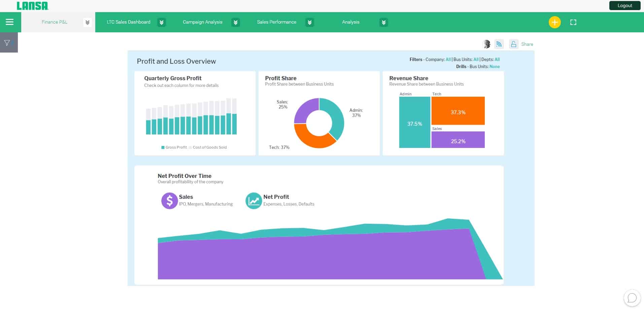Screen dimensions: 644x309
Task: Open the filter panel icon on the left
Action: (x=7, y=42)
